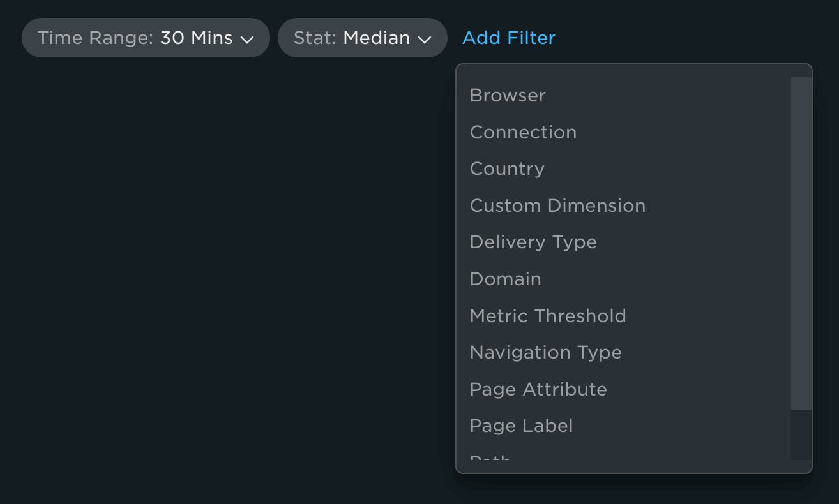Screen dimensions: 839x504
Task: Select the Page Label filter option
Action: tap(521, 426)
